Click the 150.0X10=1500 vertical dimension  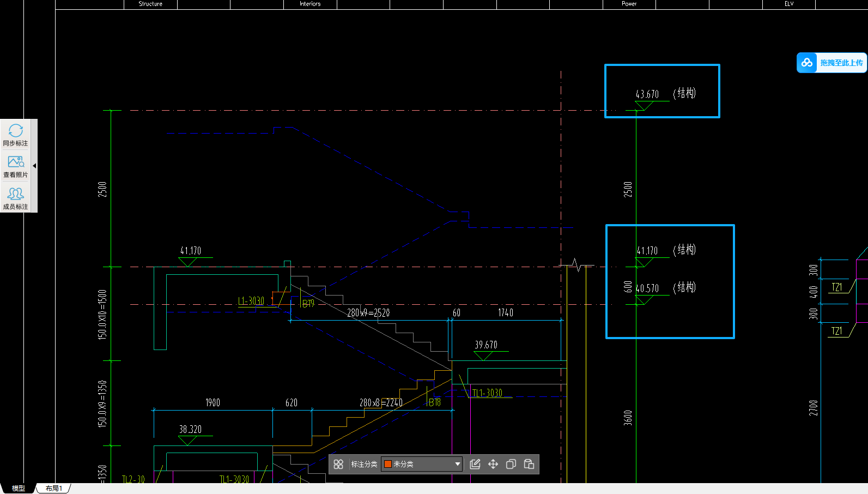[102, 315]
